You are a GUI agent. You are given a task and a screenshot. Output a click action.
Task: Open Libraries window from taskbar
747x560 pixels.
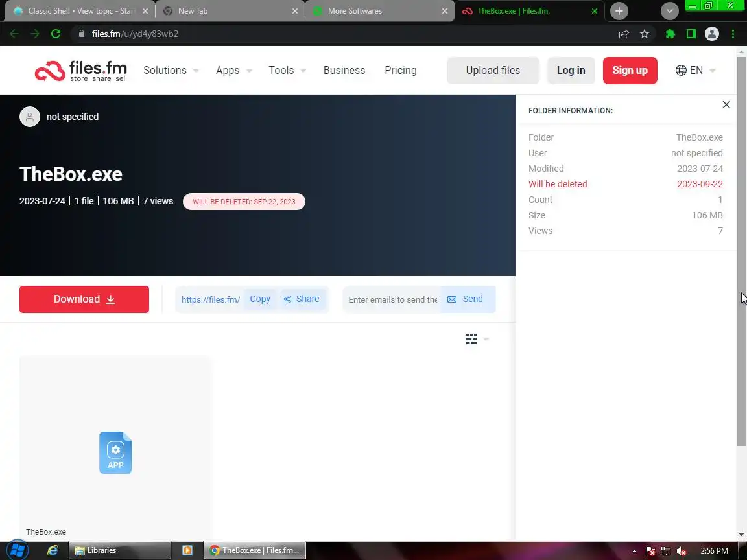(120, 550)
